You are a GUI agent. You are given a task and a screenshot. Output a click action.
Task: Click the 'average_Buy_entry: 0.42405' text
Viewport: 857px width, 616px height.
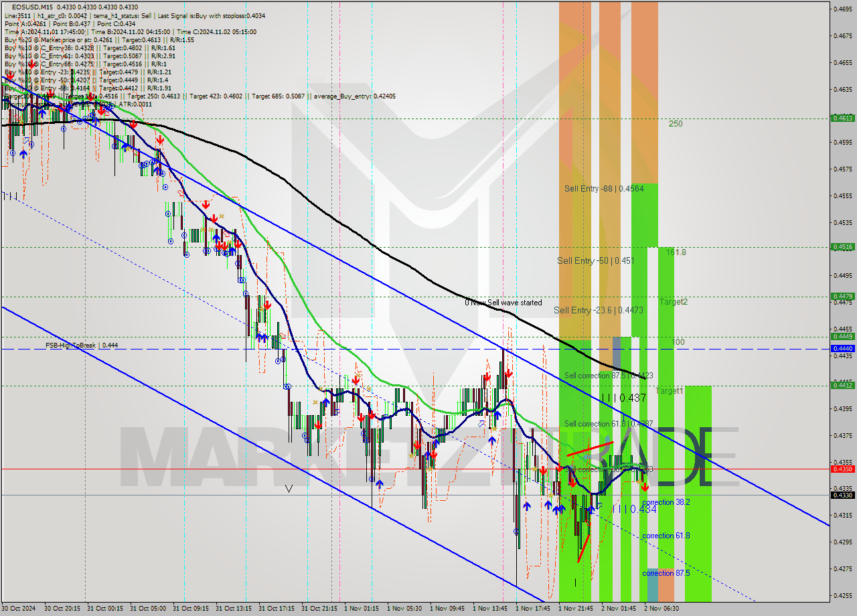(x=354, y=96)
